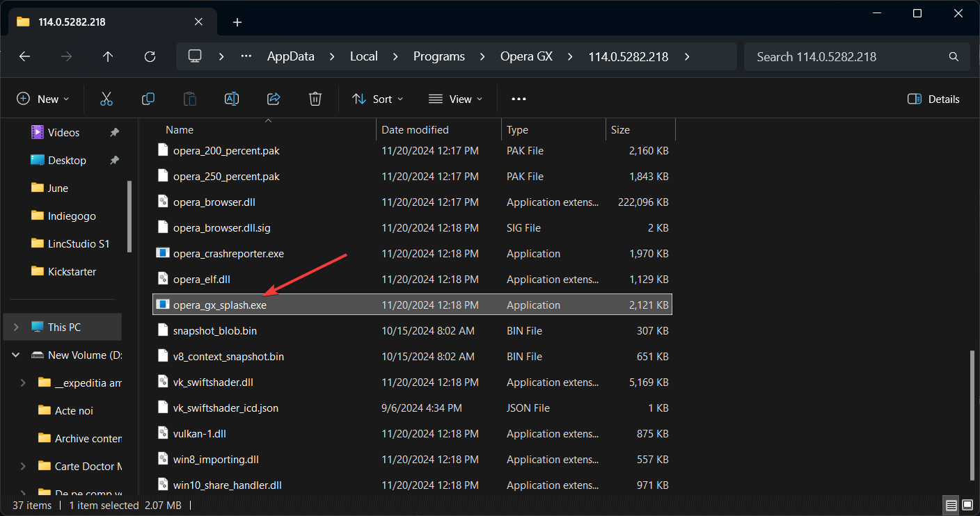The image size is (980, 516).
Task: Click the Copy icon in toolbar
Action: pos(148,99)
